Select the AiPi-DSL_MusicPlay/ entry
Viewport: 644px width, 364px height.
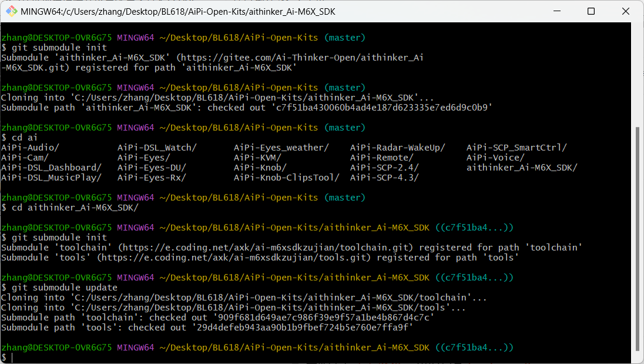[51, 178]
